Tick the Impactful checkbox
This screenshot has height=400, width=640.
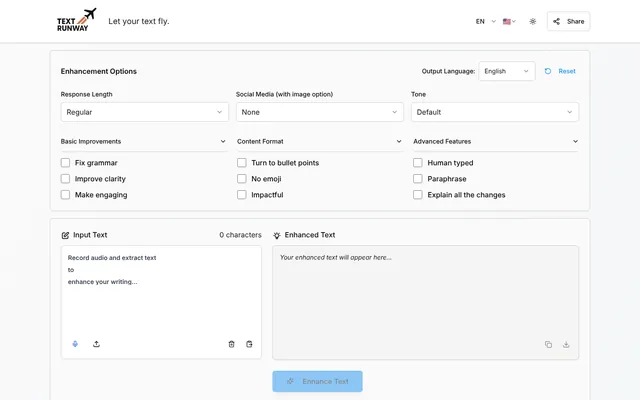242,195
